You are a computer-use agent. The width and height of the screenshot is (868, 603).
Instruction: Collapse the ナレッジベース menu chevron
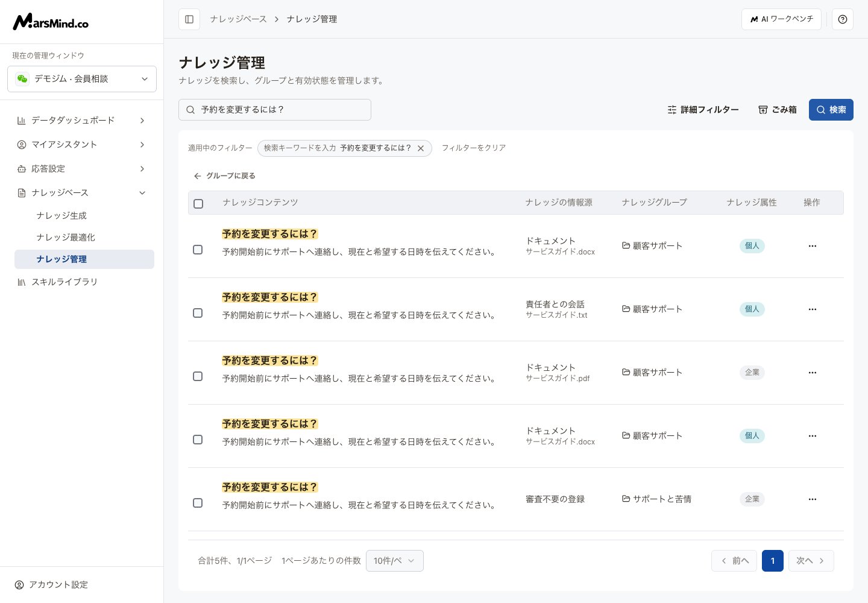click(x=142, y=193)
